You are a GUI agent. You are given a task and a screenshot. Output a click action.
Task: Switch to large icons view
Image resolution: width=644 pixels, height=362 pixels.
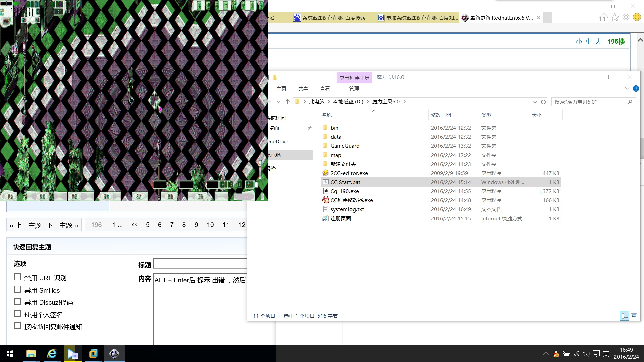(634, 316)
